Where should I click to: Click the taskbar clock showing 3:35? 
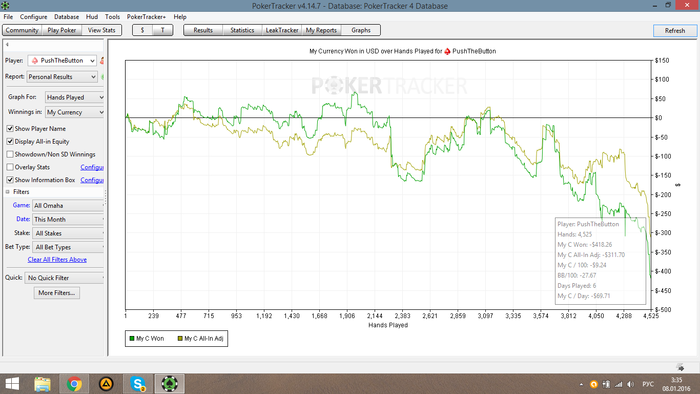677,384
